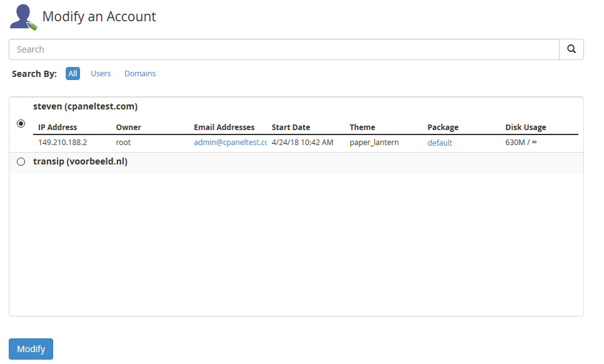The height and width of the screenshot is (364, 604).
Task: Click the Disk Usage column header
Action: (525, 128)
